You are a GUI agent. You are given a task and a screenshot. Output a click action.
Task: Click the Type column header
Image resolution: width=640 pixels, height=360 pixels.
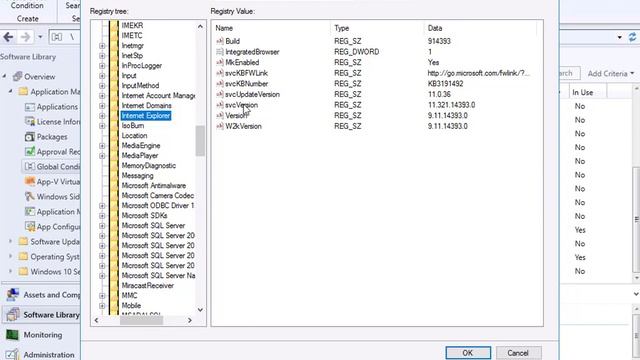tap(377, 28)
